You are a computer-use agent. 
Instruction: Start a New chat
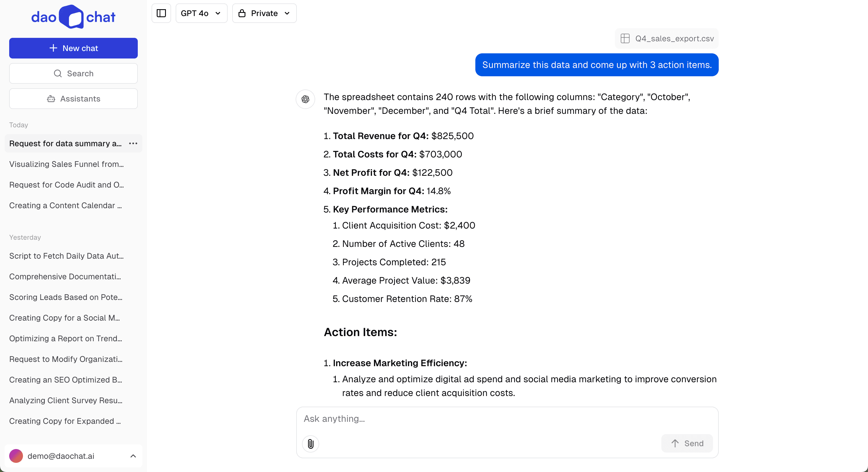73,48
